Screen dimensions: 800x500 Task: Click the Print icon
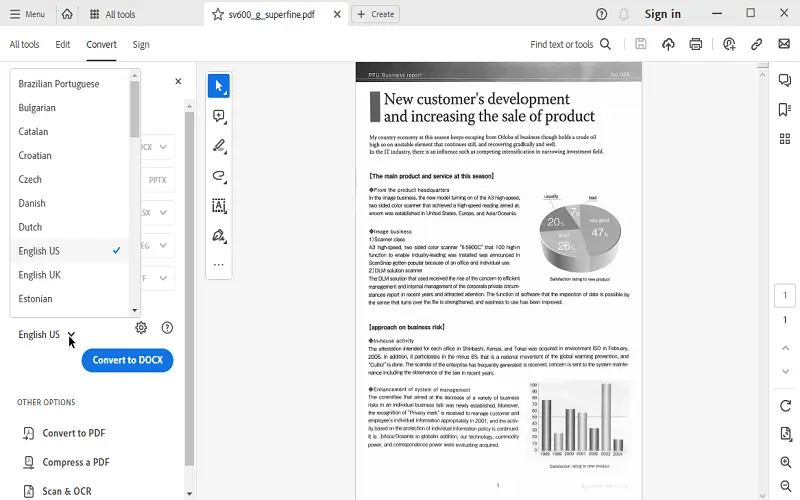pos(696,44)
